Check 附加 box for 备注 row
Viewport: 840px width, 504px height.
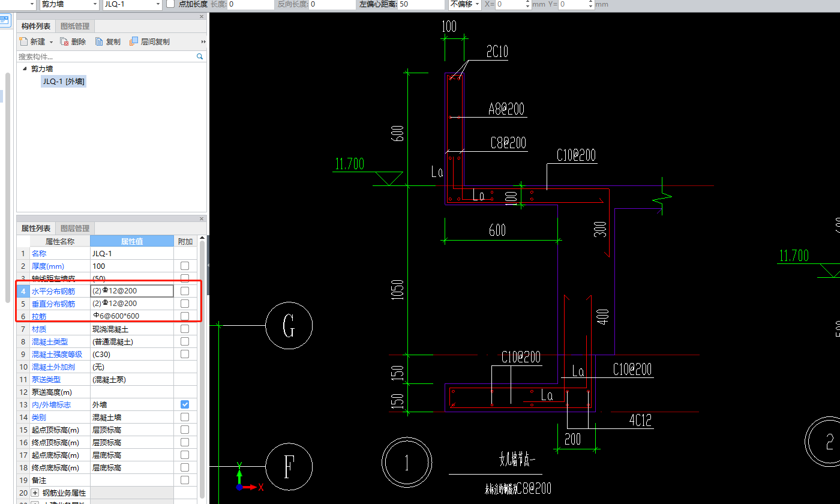[x=185, y=480]
